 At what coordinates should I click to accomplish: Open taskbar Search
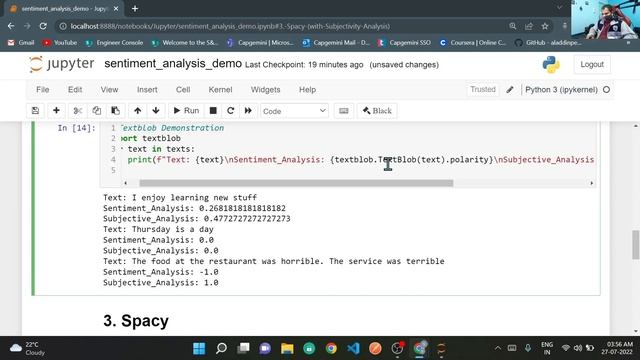(221, 348)
